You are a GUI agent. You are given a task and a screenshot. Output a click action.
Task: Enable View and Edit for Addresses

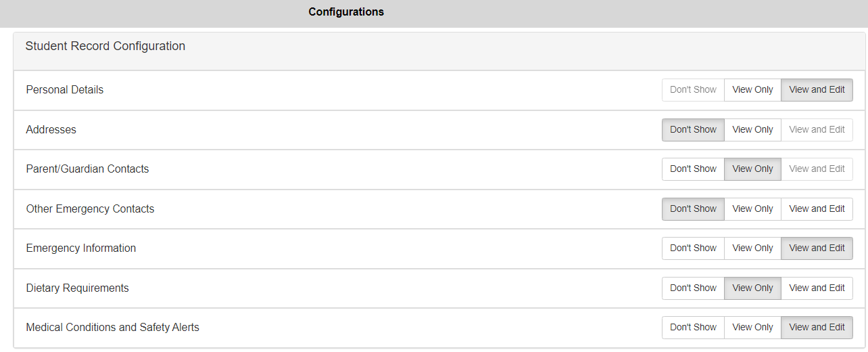[x=817, y=130]
